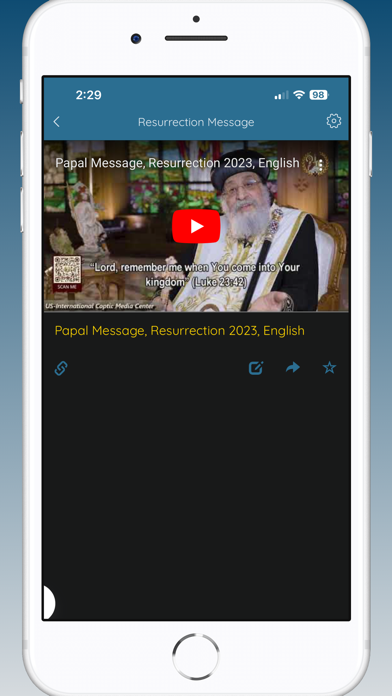The image size is (392, 696).
Task: Open settings via the gear icon
Action: pos(333,121)
